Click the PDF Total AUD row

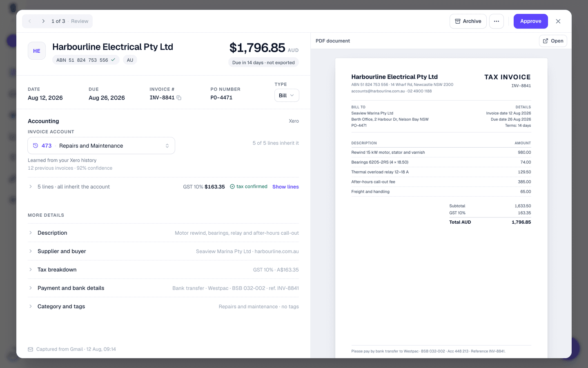point(490,222)
